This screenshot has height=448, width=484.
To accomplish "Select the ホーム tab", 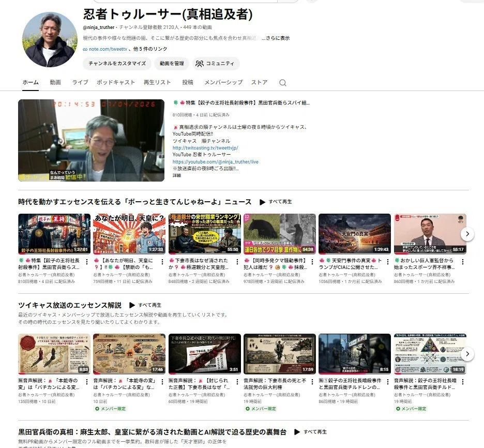I will 31,82.
